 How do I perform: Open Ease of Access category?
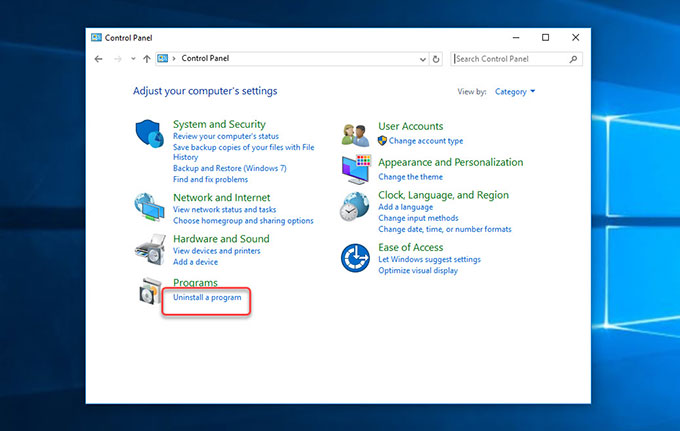[x=411, y=247]
